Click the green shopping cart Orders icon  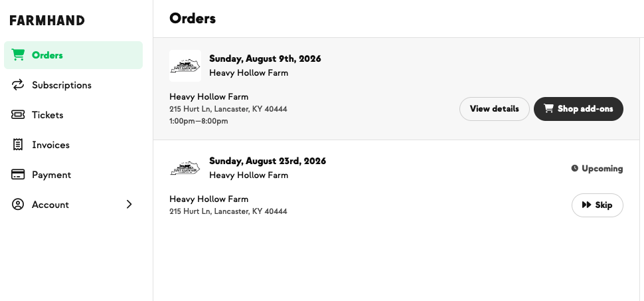(x=18, y=54)
